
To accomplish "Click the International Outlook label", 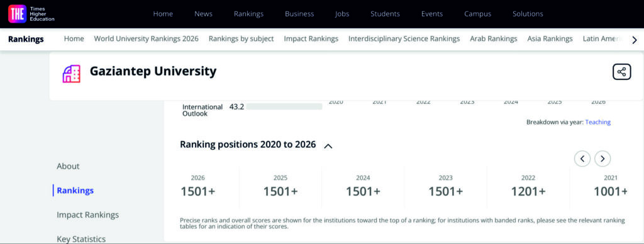I will pos(203,110).
